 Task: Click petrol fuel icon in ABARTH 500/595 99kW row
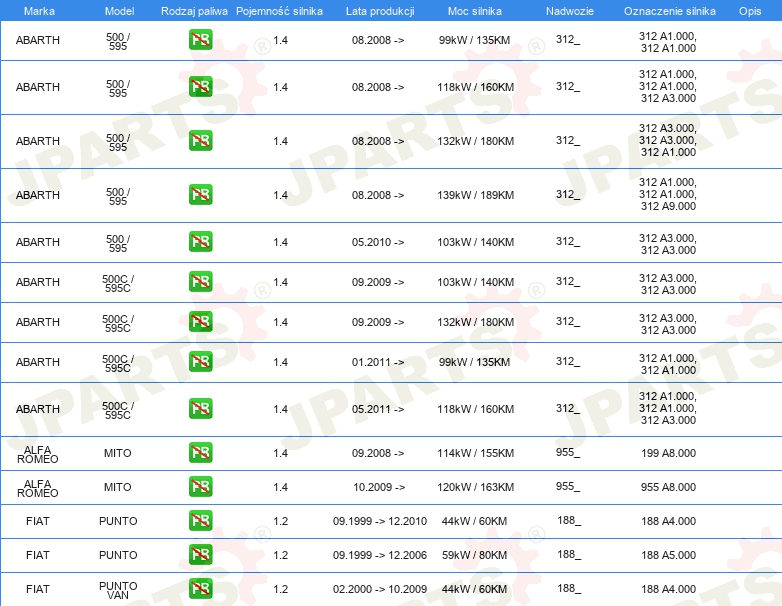click(x=200, y=40)
